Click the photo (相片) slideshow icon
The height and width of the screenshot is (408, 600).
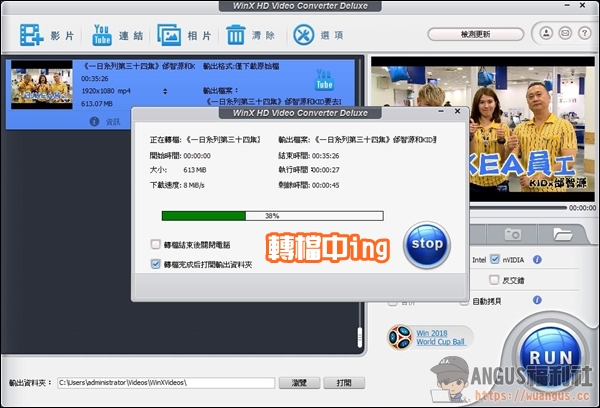tap(169, 35)
